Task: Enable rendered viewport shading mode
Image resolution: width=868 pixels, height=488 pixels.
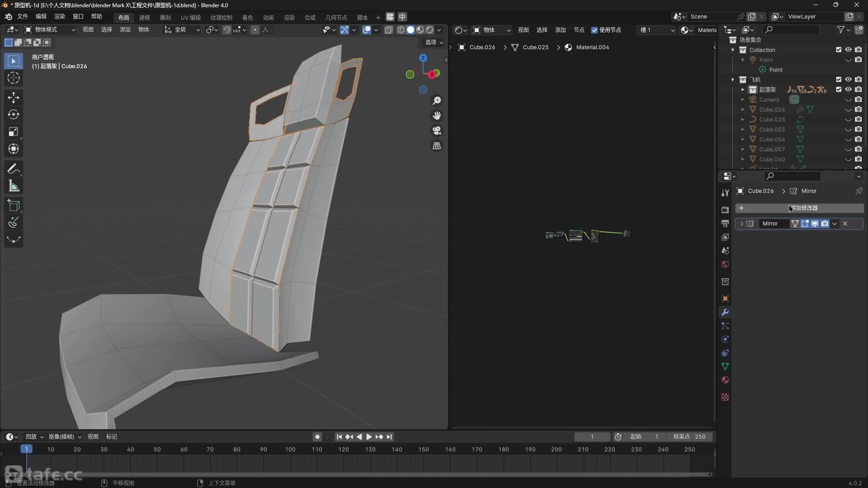Action: pyautogui.click(x=430, y=30)
